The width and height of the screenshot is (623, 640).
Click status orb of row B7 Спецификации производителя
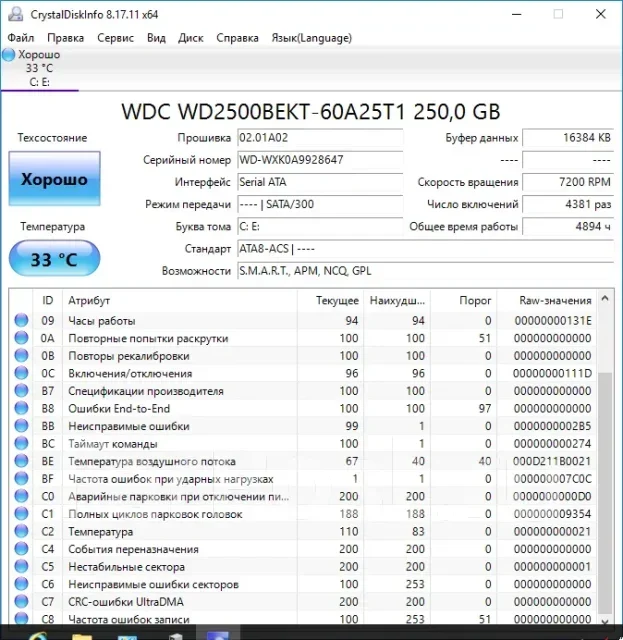coord(21,391)
